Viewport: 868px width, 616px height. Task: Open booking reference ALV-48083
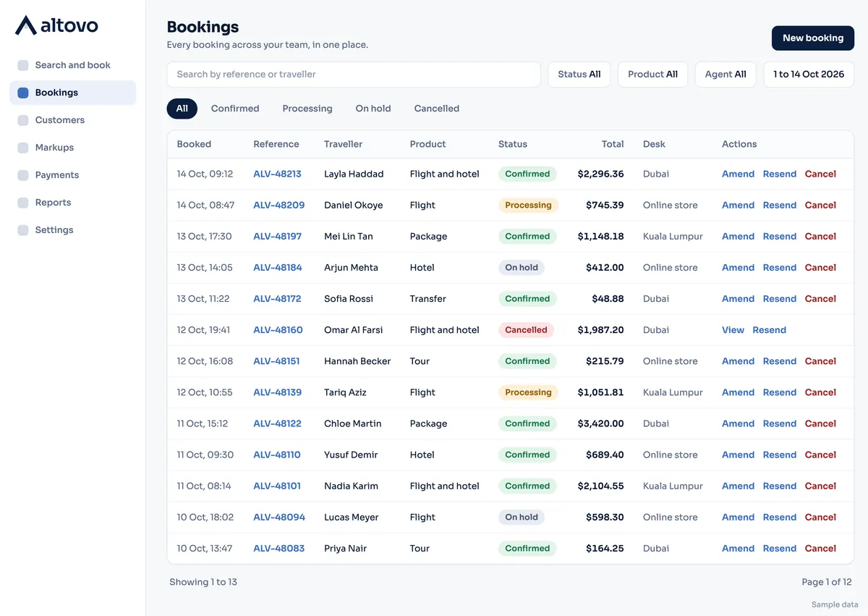tap(279, 548)
